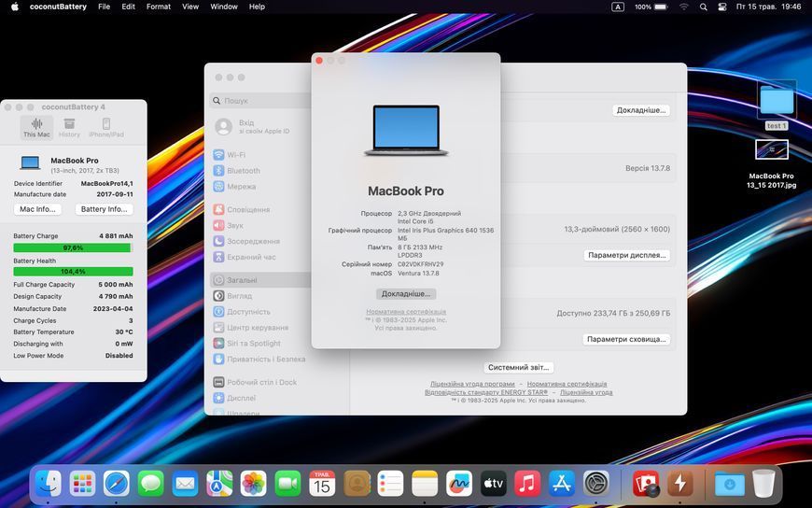Click the MacBook Pro laptop icon in coconutBattery
812x508 pixels.
click(x=30, y=162)
